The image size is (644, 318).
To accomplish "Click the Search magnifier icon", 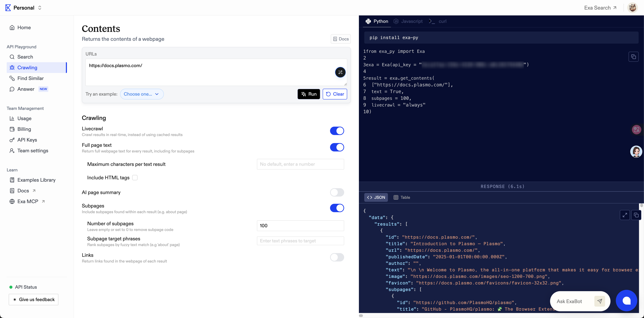I will pos(12,57).
